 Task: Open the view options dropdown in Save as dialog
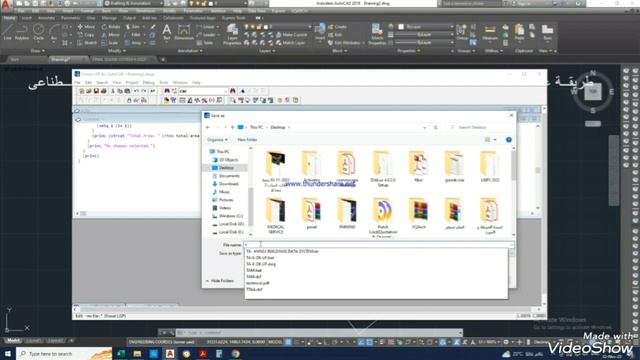click(495, 140)
